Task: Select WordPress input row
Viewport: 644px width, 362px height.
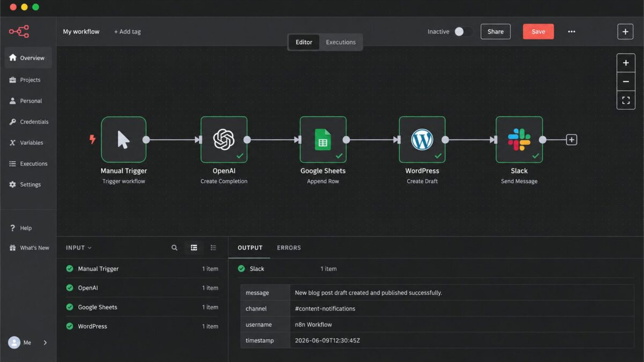Action: (142, 326)
